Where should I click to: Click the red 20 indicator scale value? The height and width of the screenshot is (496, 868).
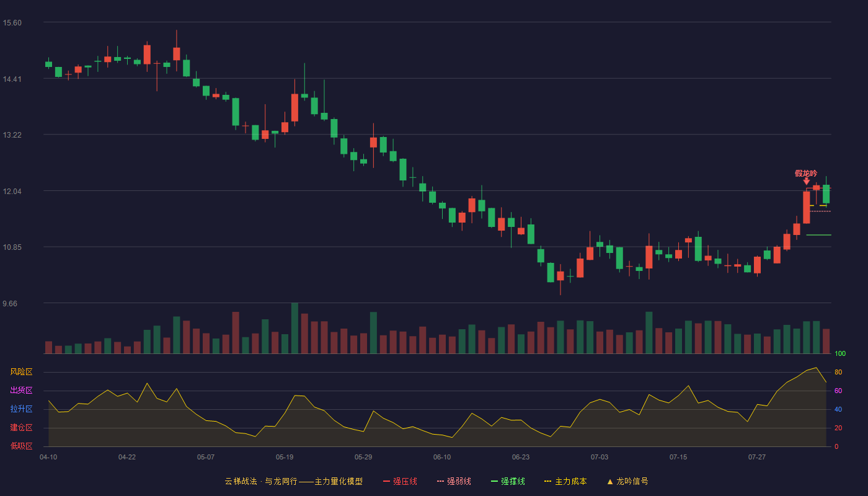838,428
